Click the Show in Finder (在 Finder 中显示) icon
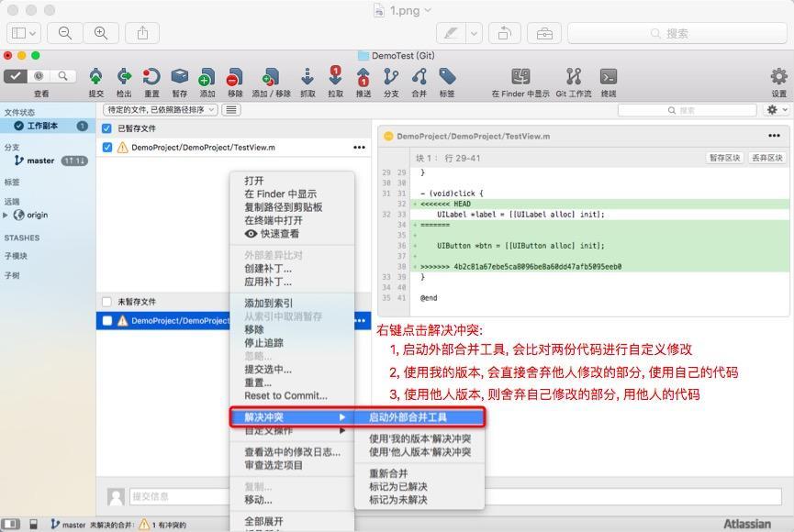This screenshot has height=532, width=794. (520, 77)
